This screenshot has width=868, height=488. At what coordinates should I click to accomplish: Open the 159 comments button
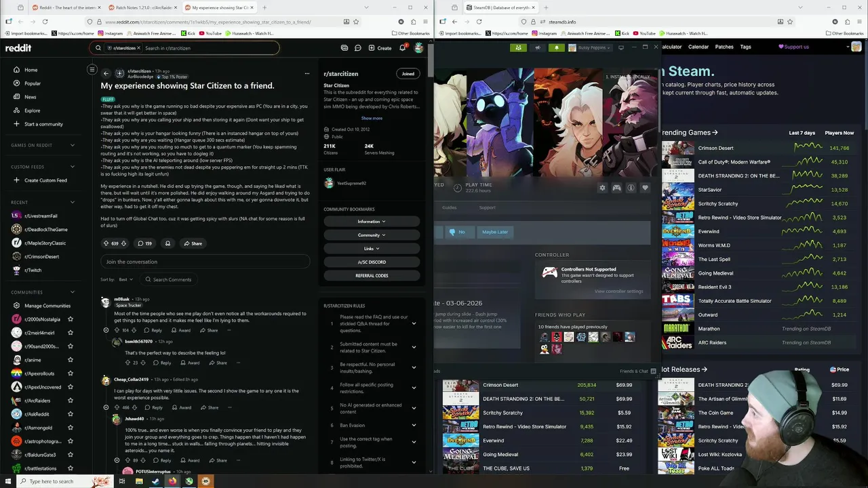click(144, 243)
